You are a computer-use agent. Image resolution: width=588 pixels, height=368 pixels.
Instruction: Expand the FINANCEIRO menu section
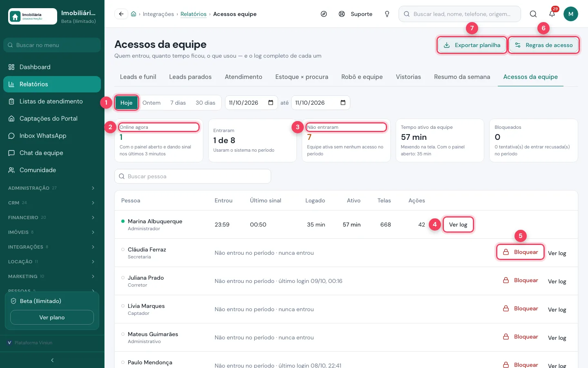click(x=52, y=218)
